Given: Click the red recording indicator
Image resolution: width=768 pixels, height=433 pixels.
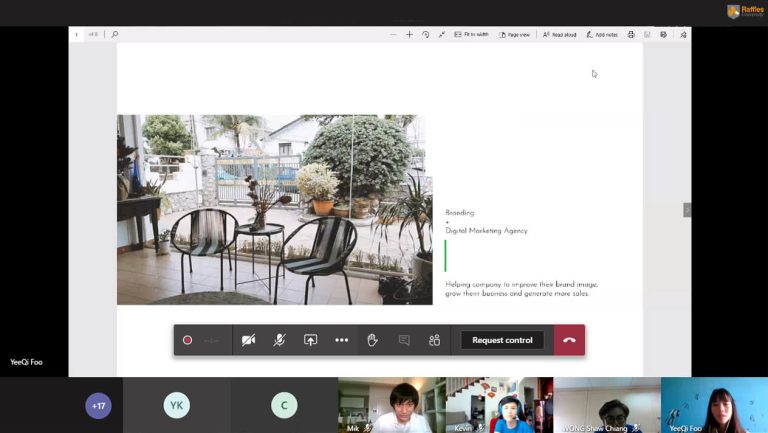Looking at the screenshot, I should [x=187, y=340].
